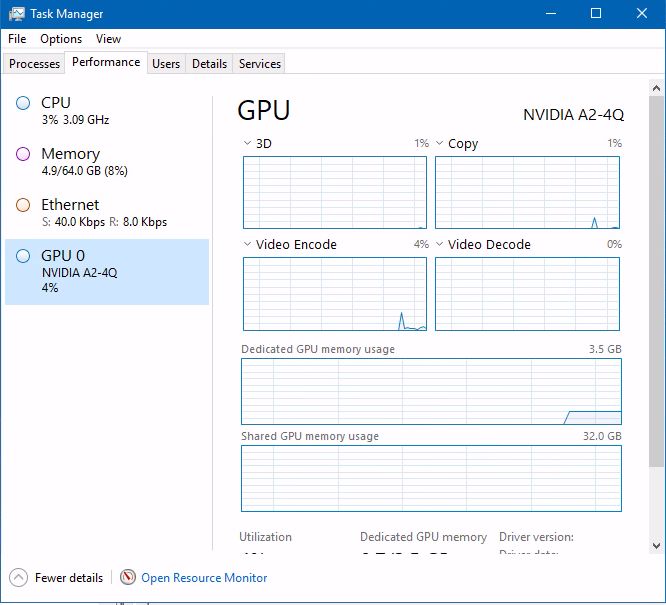Click the Utilization label
This screenshot has height=605, width=666.
click(x=265, y=537)
